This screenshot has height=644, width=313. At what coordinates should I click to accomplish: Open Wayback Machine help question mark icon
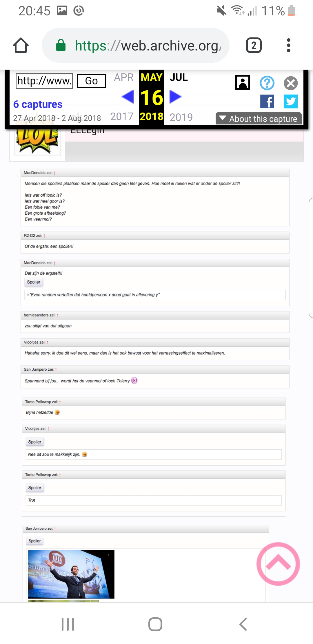[x=267, y=83]
